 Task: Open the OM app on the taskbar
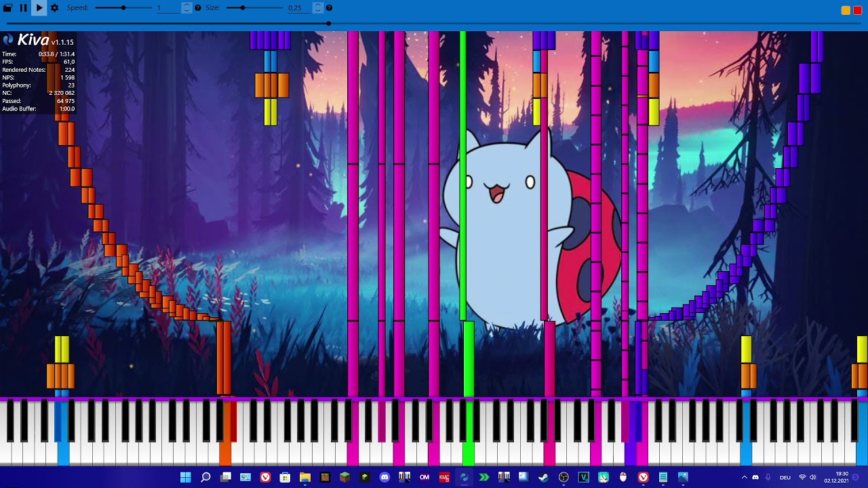[425, 477]
